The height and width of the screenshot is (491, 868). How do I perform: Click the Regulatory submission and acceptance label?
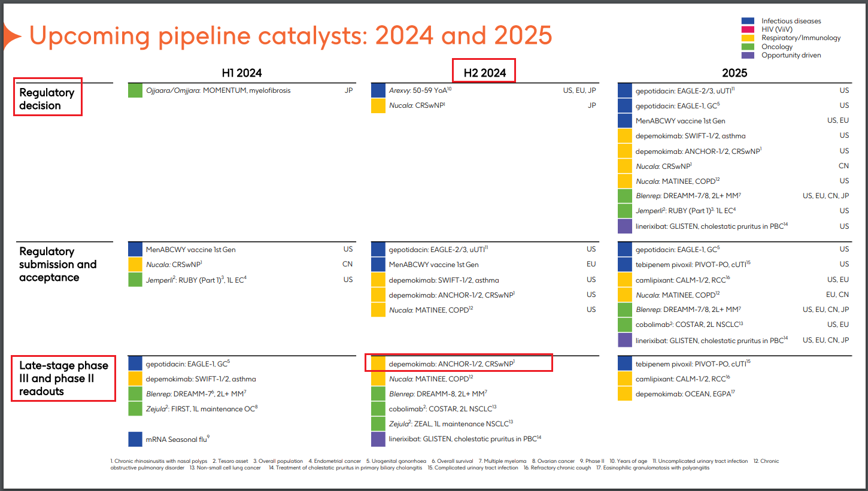57,264
